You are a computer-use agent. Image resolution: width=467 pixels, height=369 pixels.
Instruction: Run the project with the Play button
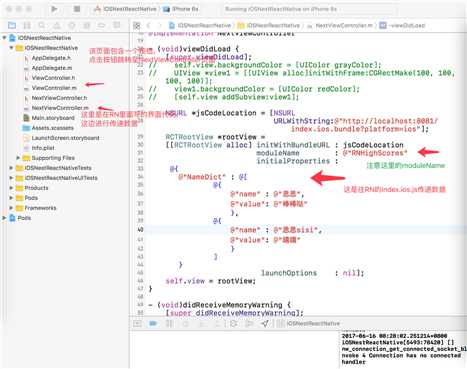click(54, 9)
